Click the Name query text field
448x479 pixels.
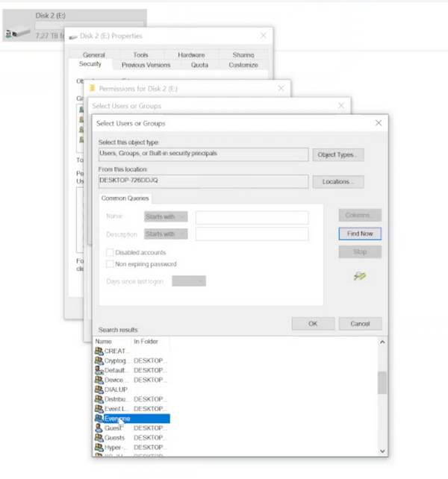[x=252, y=217]
